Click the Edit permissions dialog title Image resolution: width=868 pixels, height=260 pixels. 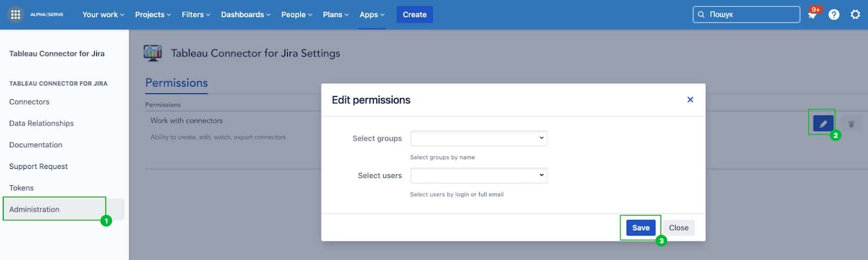click(x=371, y=100)
